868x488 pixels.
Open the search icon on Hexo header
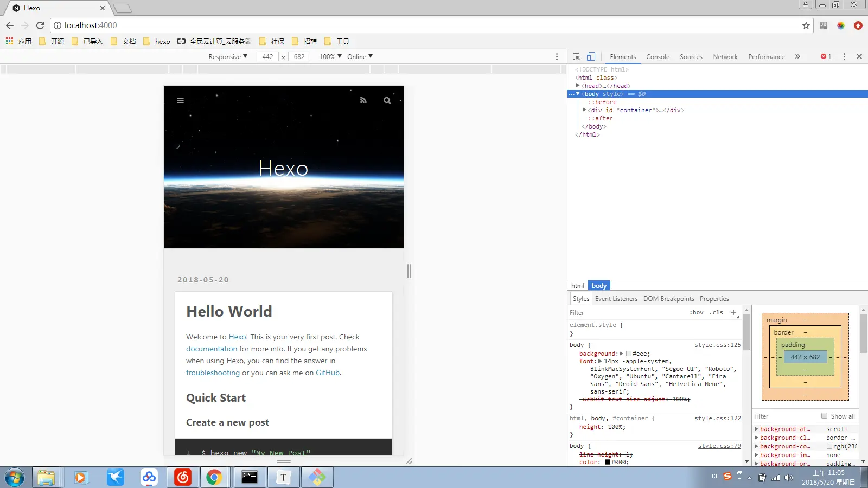click(387, 100)
